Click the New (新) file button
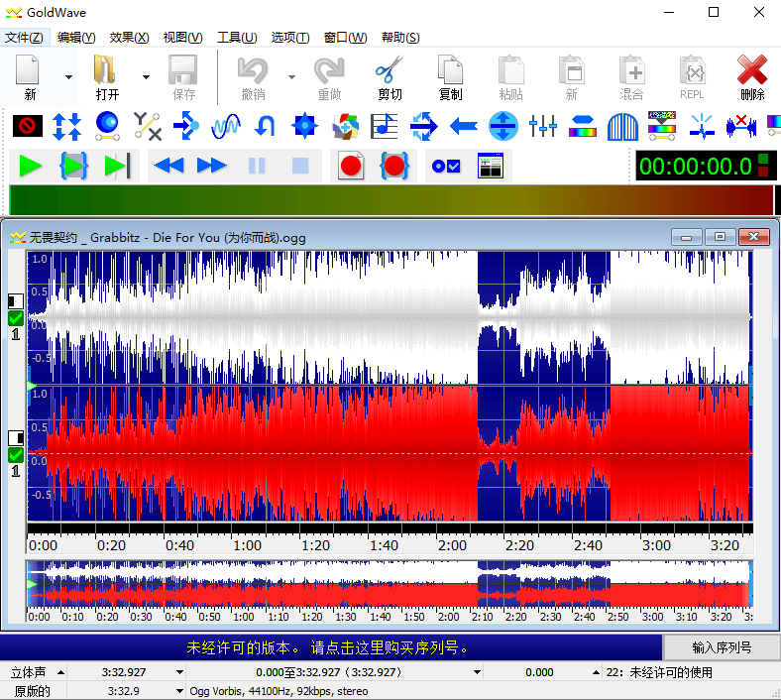 click(x=30, y=77)
